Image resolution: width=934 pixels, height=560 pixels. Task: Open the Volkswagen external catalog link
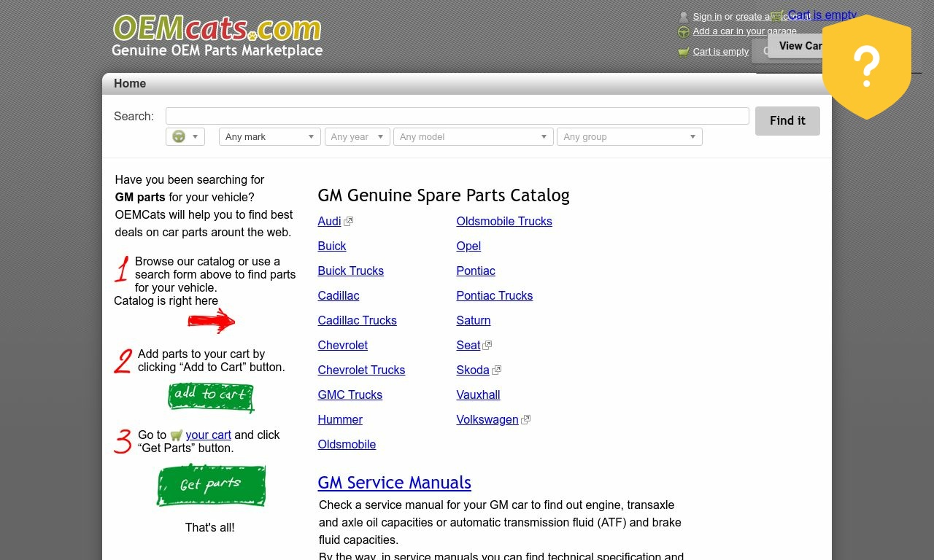[487, 420]
